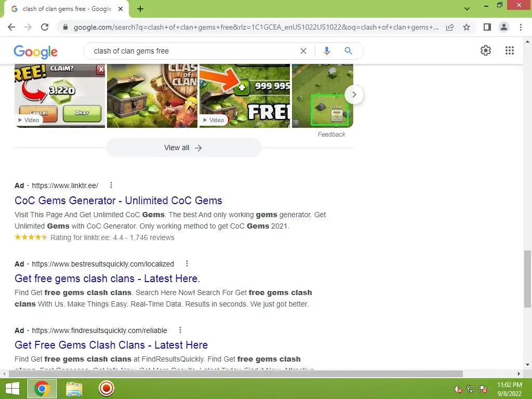Click the Chrome taskbar icon
This screenshot has height=399, width=532.
coord(42,389)
